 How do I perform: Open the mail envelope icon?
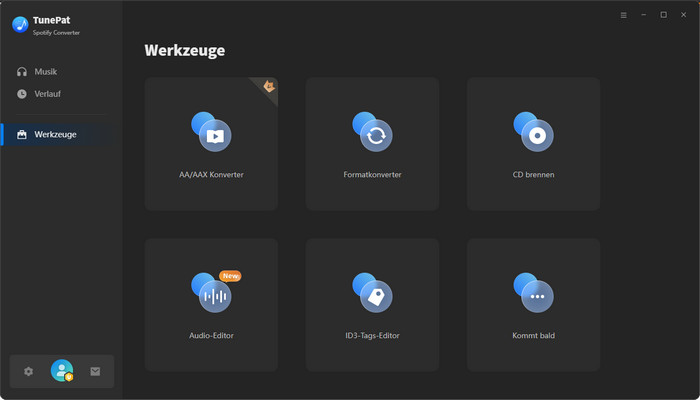(x=95, y=371)
